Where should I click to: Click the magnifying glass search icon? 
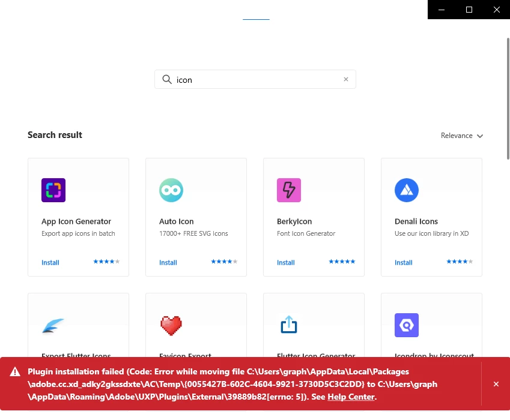click(x=167, y=79)
